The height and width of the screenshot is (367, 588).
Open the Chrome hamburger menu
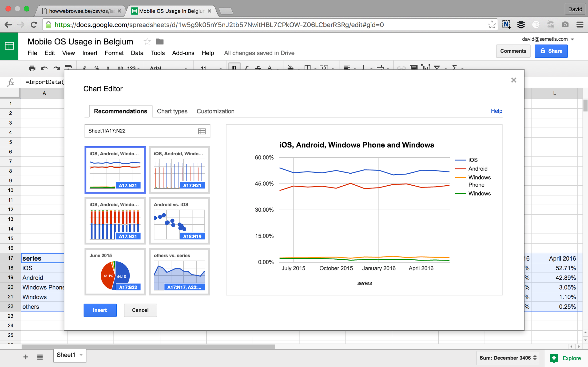(580, 24)
